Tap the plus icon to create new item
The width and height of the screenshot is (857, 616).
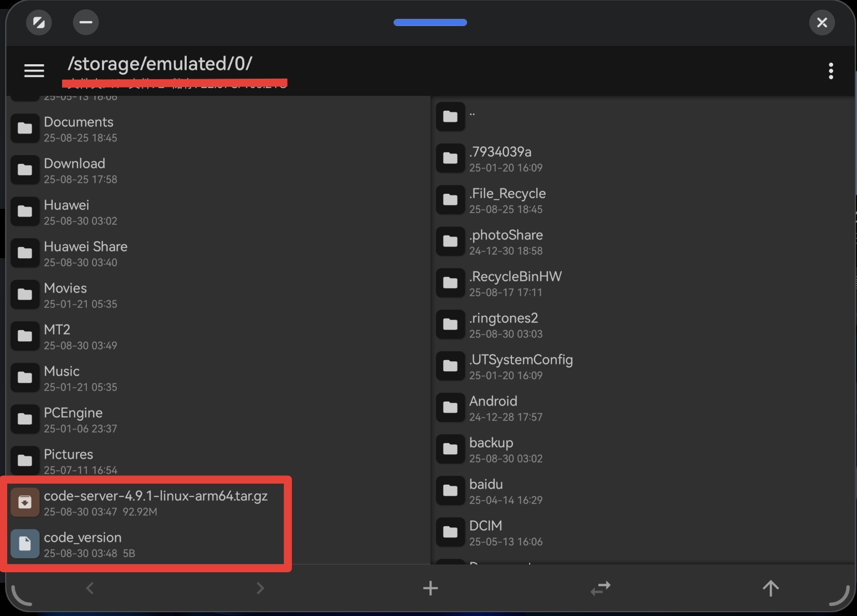coord(430,588)
